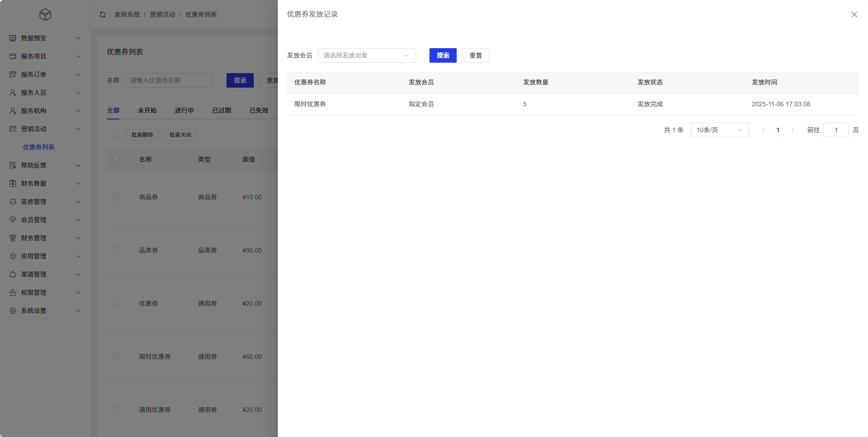This screenshot has height=437, width=868.
Task: Check the checkbox for 商品券 row
Action: tap(116, 197)
